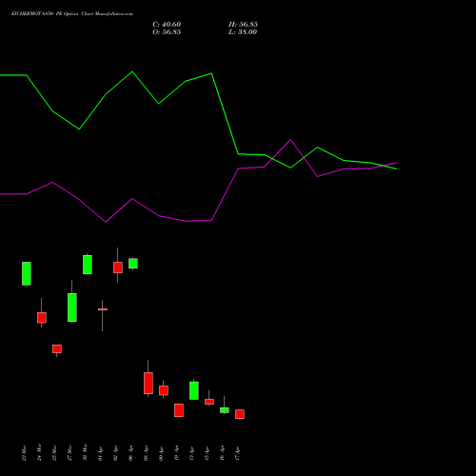Select the 25 Mar date label
Screen dimensions: 476x476
pos(54,453)
